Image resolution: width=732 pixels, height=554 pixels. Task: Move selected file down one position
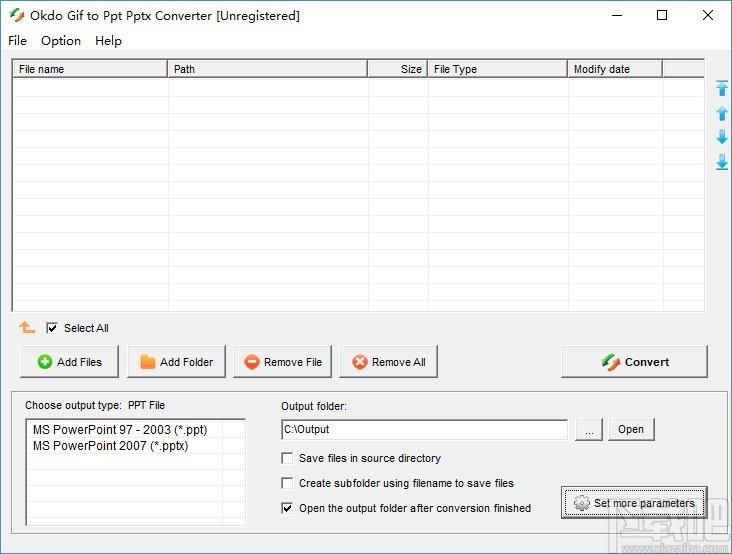[x=722, y=137]
